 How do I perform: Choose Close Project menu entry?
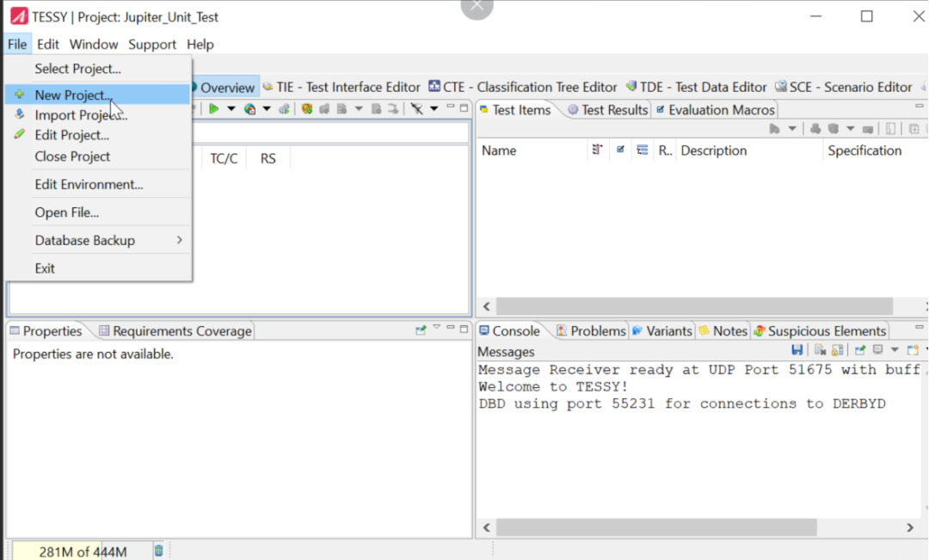98,157
